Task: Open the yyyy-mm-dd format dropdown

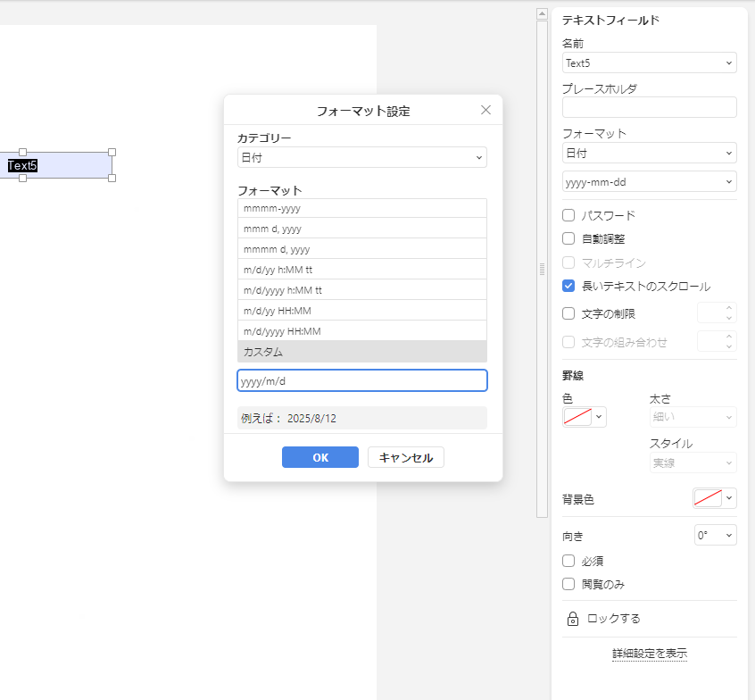Action: pos(649,181)
